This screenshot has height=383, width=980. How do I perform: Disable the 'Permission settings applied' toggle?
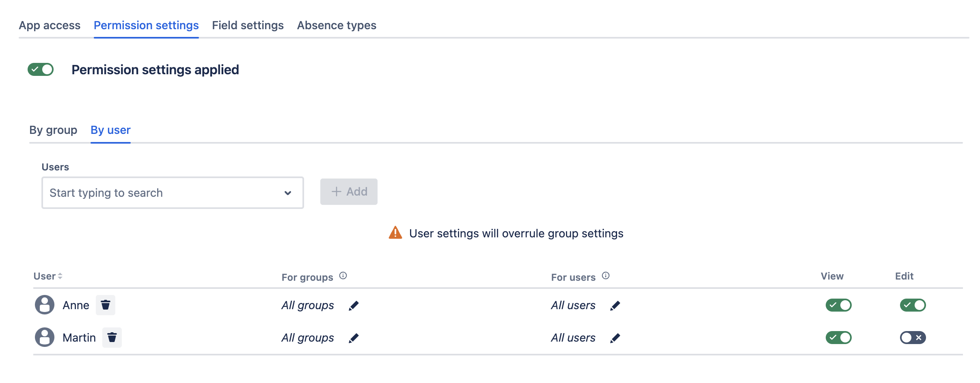41,69
